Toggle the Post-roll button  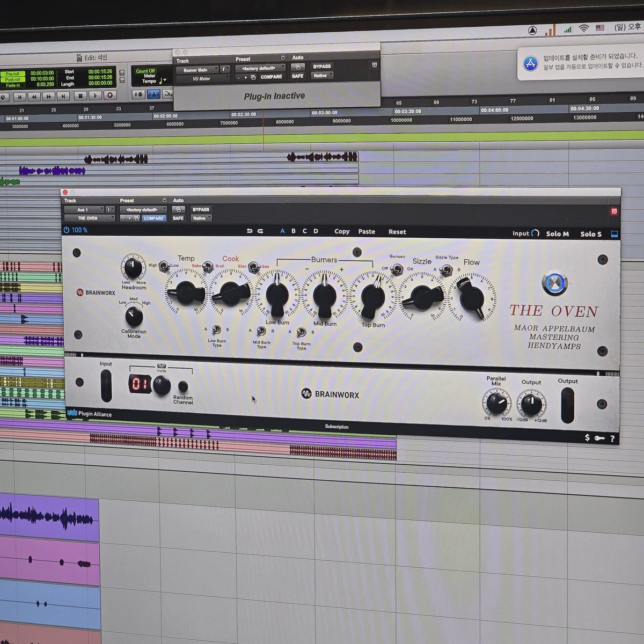12,79
